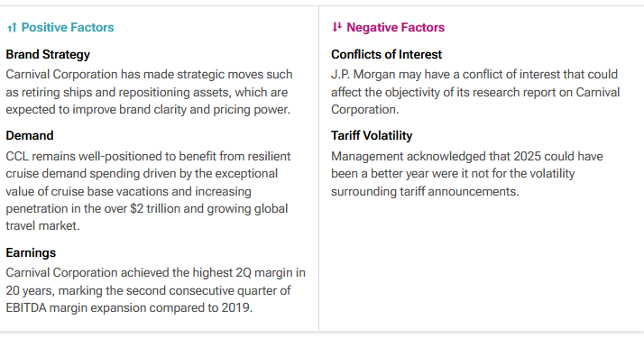
Task: Click the text about resilient cruise demand
Action: [x=148, y=191]
